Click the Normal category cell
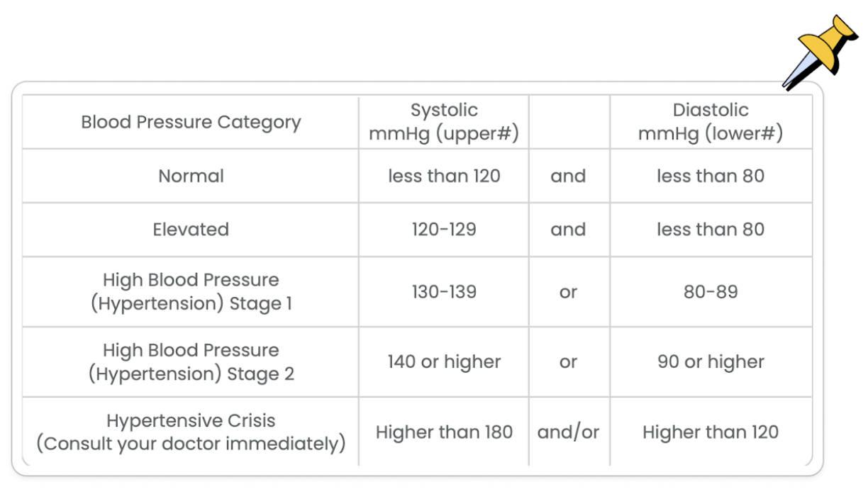Screen dimensions: 868x489 click(191, 176)
